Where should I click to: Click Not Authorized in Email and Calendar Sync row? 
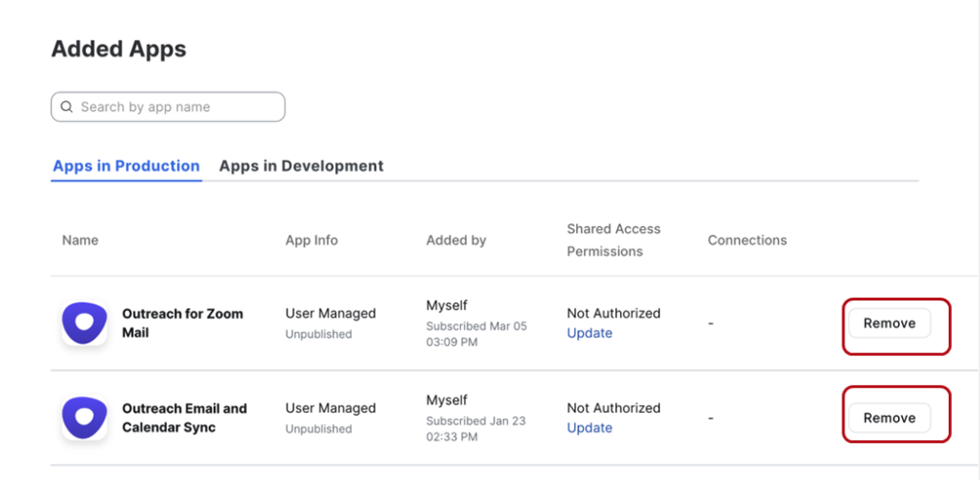pos(613,408)
